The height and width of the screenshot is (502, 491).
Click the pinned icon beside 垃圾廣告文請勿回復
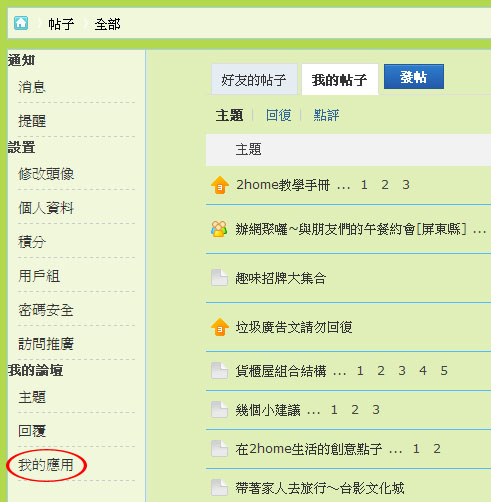[x=220, y=327]
